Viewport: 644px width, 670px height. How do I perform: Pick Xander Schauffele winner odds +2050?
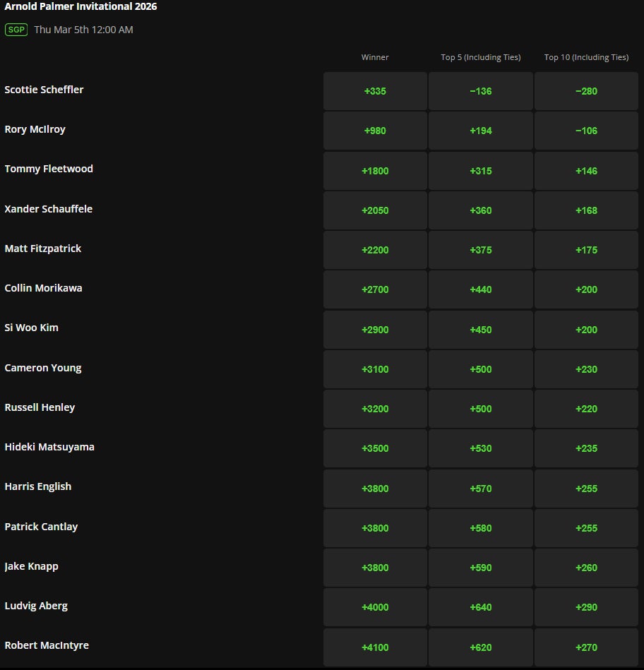coord(375,210)
